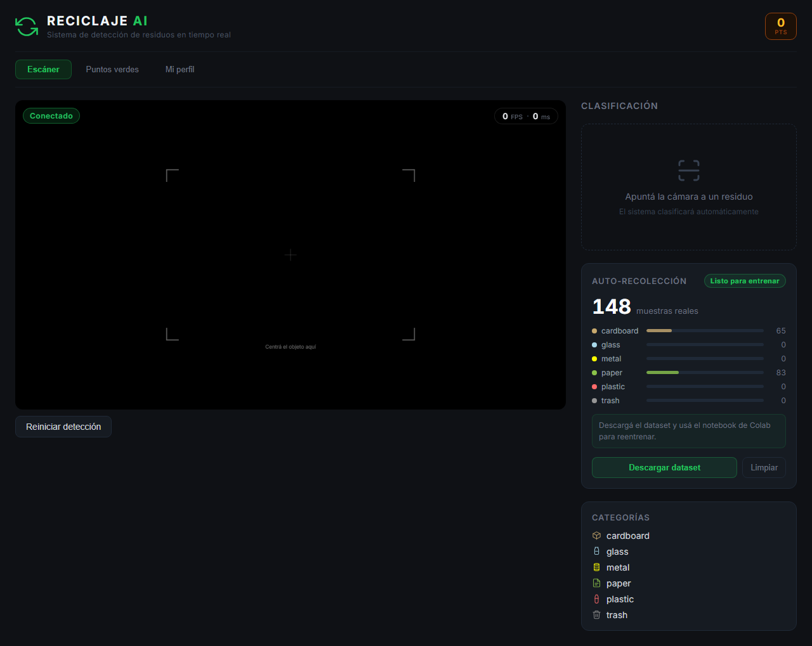Switch to the Escáner tab

[x=43, y=70]
